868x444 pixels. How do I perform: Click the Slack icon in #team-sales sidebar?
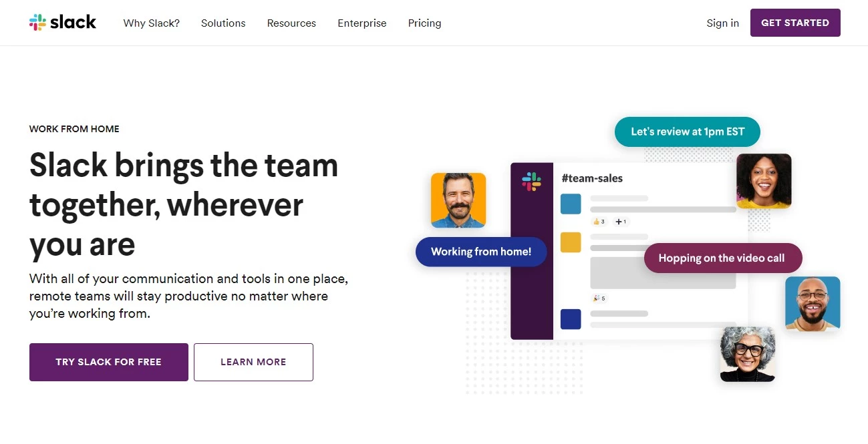click(x=532, y=182)
